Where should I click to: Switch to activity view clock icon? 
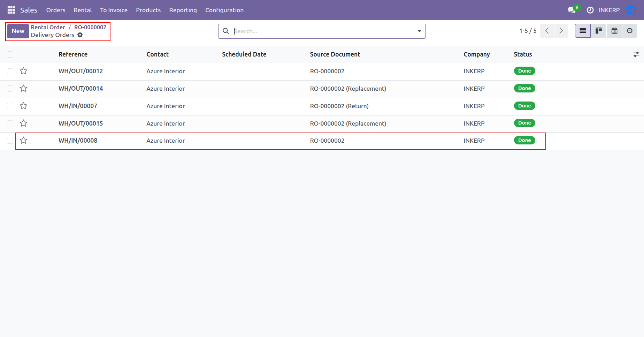tap(630, 31)
